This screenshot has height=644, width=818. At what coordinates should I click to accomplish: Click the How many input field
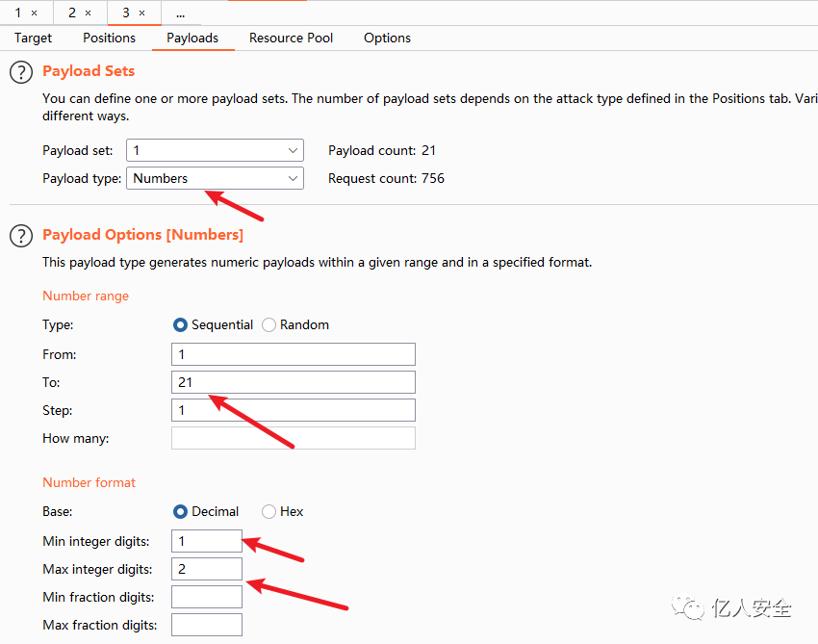click(x=294, y=438)
